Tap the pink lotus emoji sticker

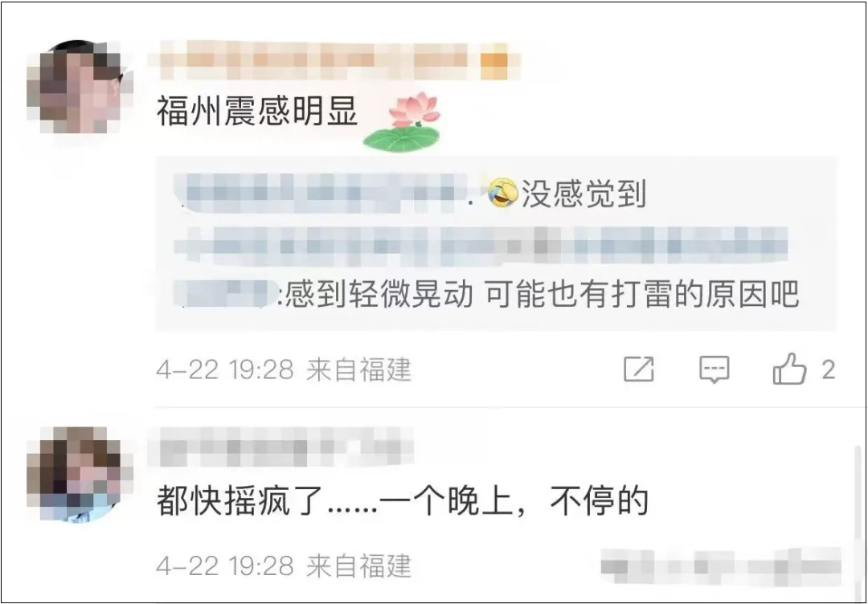point(403,122)
